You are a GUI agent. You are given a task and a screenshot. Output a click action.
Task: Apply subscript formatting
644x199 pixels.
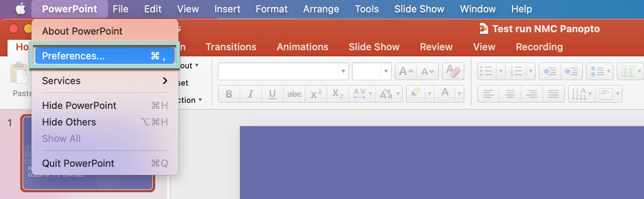pyautogui.click(x=337, y=94)
